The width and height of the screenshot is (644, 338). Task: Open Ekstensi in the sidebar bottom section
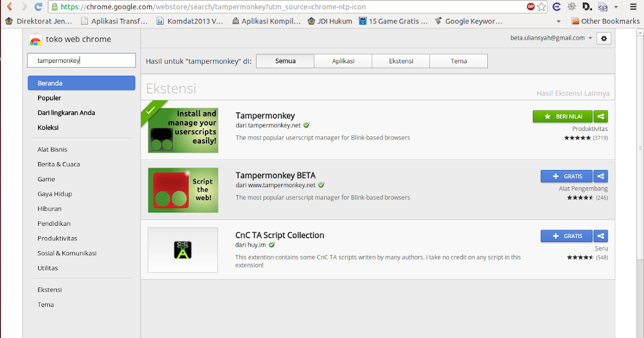tap(50, 290)
